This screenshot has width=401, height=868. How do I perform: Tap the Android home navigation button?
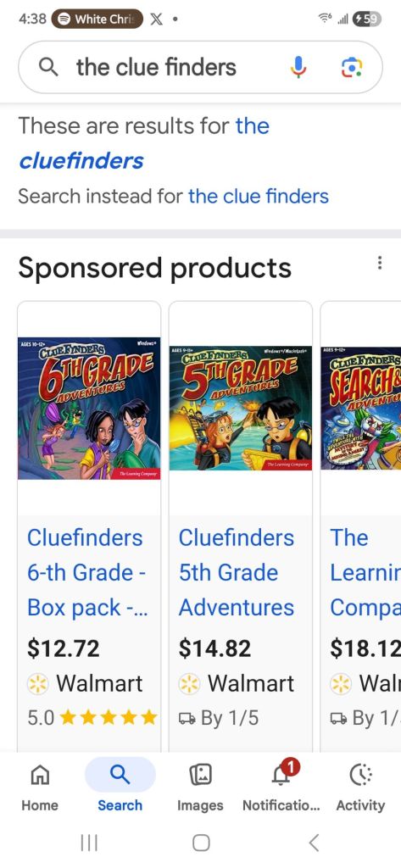201,843
